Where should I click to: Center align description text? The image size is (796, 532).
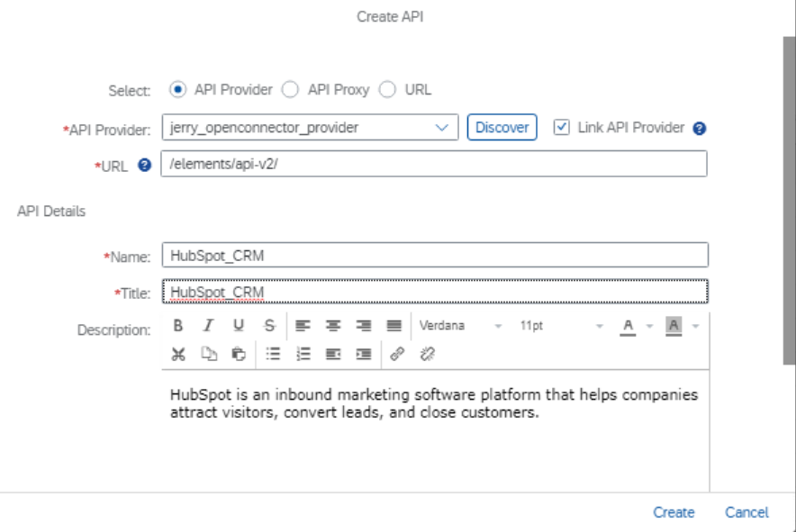pyautogui.click(x=333, y=325)
